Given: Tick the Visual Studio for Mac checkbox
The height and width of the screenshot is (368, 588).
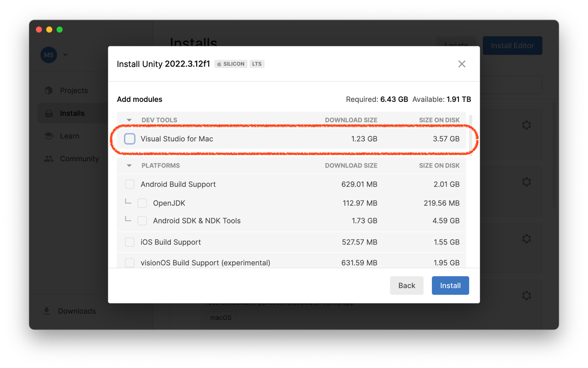Looking at the screenshot, I should pyautogui.click(x=130, y=139).
